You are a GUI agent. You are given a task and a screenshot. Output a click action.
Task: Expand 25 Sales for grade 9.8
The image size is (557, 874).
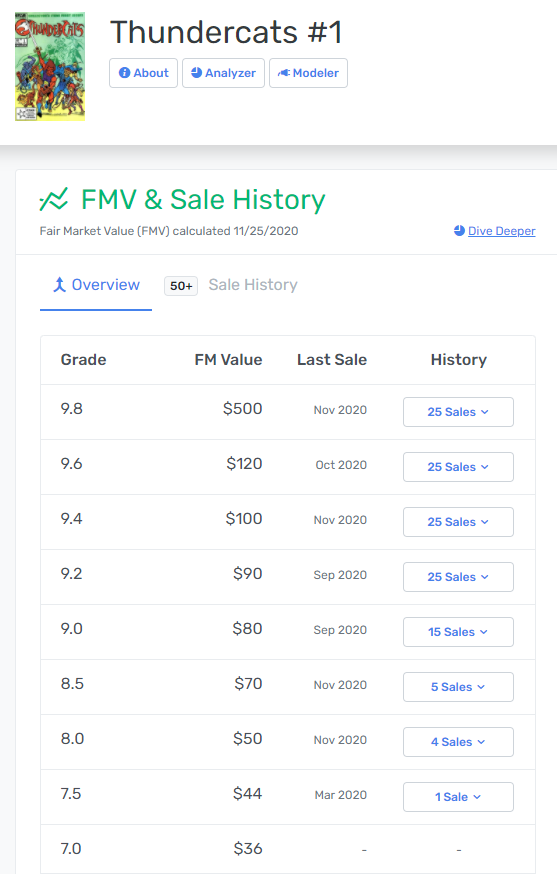coord(458,412)
